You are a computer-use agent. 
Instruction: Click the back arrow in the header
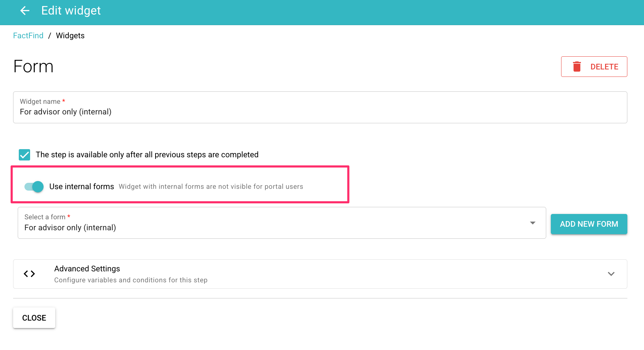(x=24, y=11)
